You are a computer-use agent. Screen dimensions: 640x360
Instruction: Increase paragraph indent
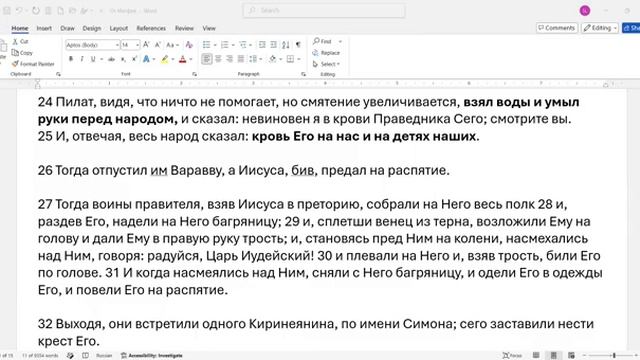click(273, 44)
